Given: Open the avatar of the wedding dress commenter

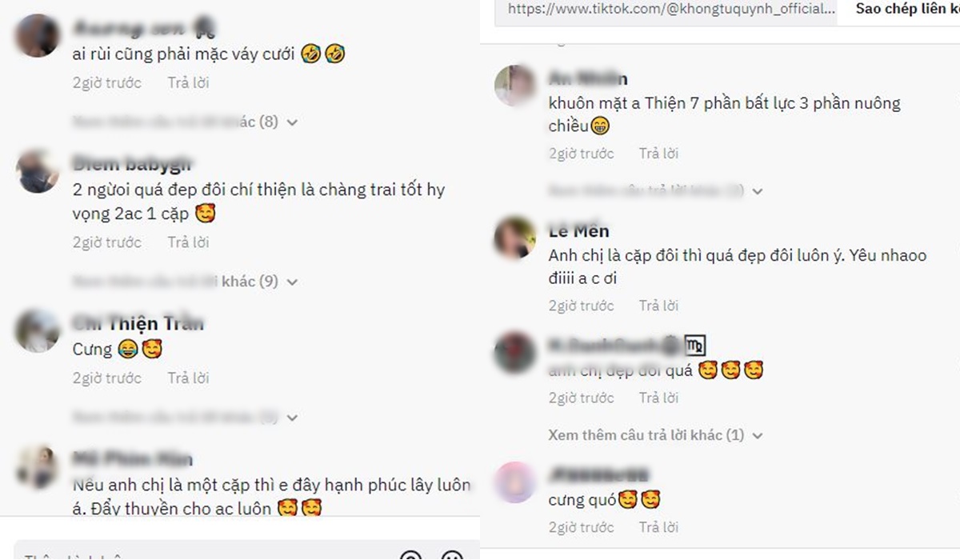Looking at the screenshot, I should [x=38, y=37].
